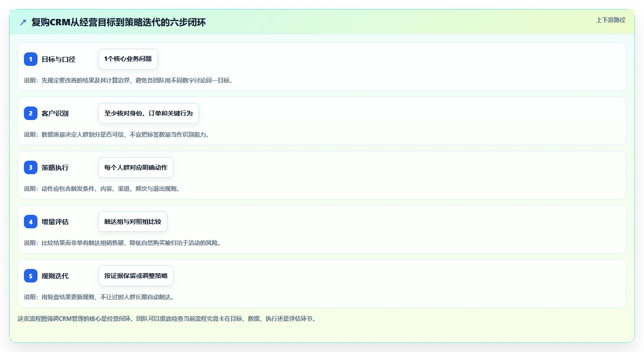Click the footer summary 这张流程图强调CRM管理

[x=167, y=319]
